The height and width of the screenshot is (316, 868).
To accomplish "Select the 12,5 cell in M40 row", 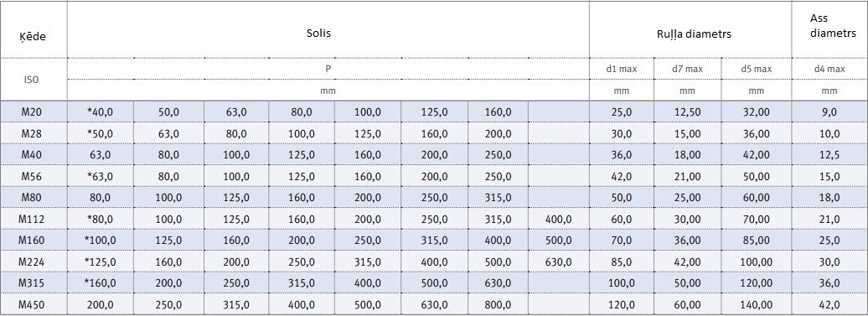I will click(829, 155).
